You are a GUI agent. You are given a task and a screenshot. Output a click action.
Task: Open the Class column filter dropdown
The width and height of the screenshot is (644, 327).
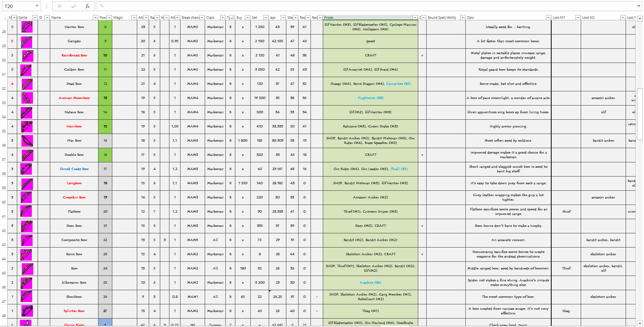(222, 18)
